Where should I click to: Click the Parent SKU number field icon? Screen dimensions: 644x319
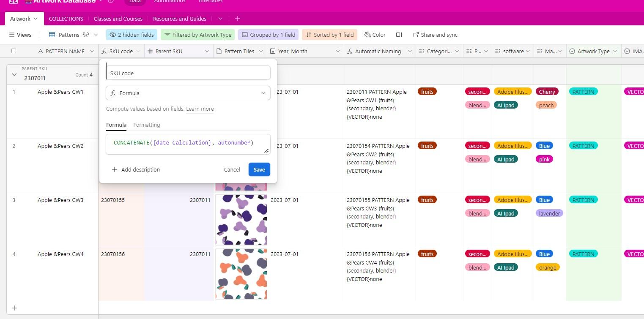[x=150, y=51]
